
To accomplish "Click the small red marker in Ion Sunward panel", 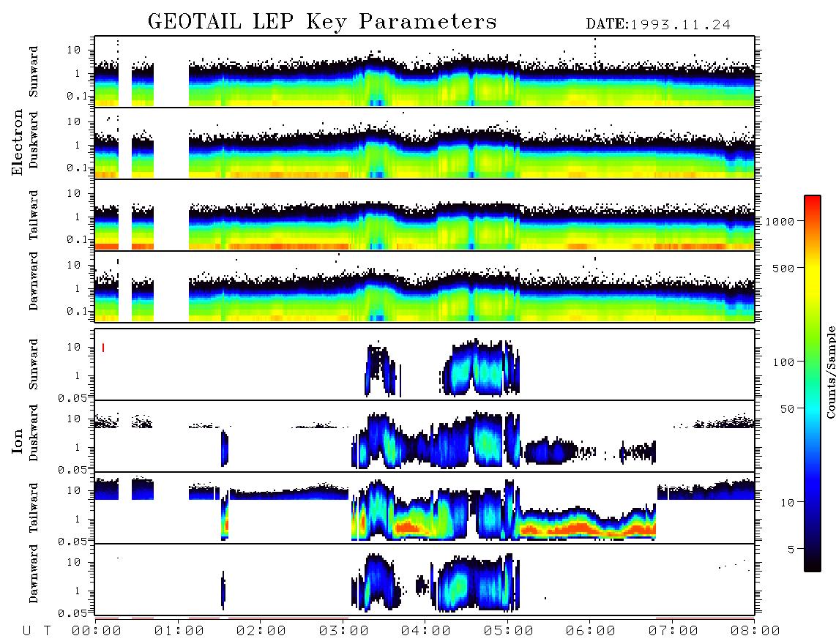I will point(103,348).
